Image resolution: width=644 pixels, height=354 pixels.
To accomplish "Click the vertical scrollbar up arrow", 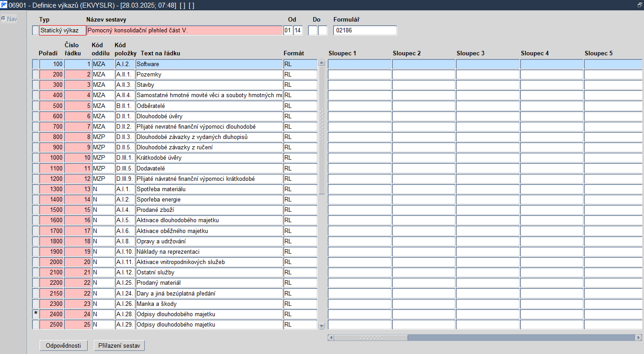I will [321, 63].
